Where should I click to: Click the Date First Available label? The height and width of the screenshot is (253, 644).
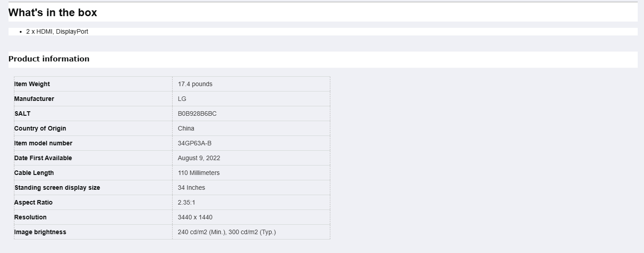43,158
